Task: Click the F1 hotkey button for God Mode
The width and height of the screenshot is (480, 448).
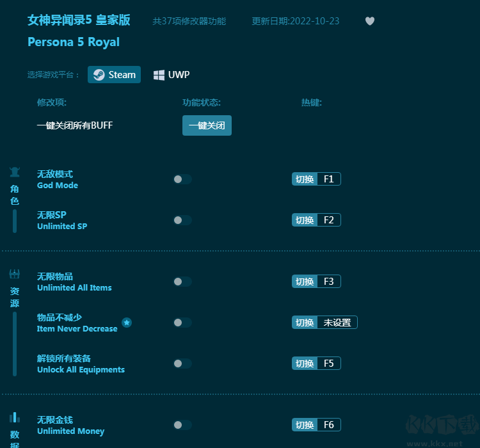Action: pos(328,179)
